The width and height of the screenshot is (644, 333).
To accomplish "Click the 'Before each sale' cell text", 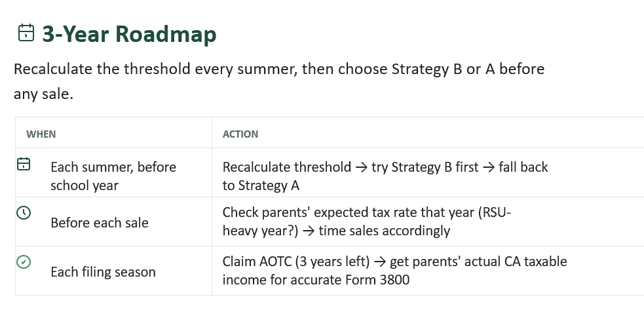I will 100,222.
